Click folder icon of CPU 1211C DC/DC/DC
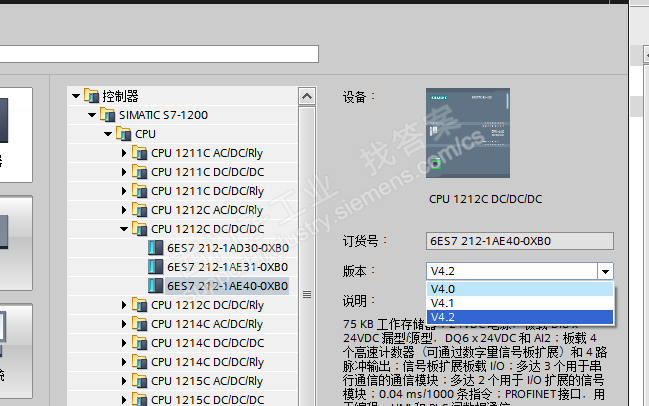The width and height of the screenshot is (649, 406). click(140, 172)
